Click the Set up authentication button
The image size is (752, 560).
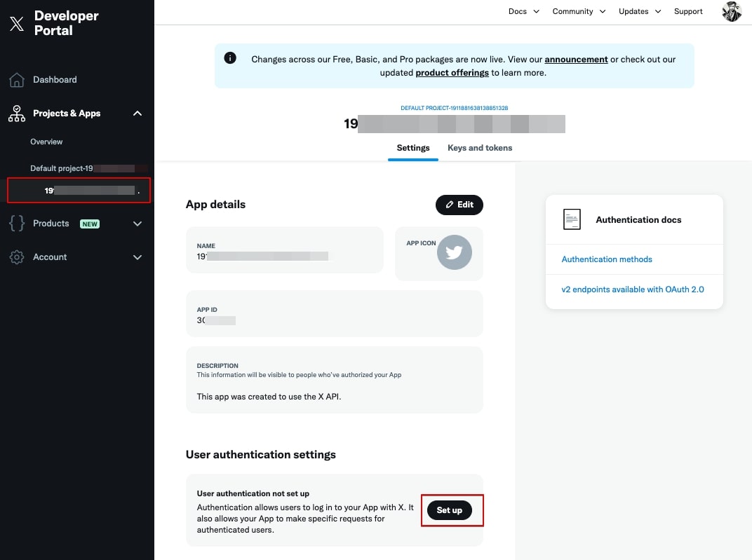(x=450, y=510)
